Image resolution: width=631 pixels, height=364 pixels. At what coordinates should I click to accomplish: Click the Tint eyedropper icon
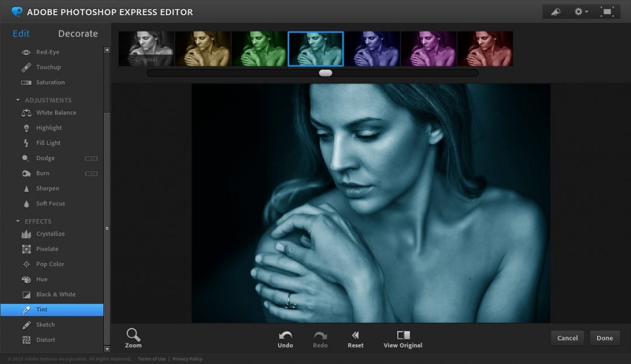pos(26,310)
